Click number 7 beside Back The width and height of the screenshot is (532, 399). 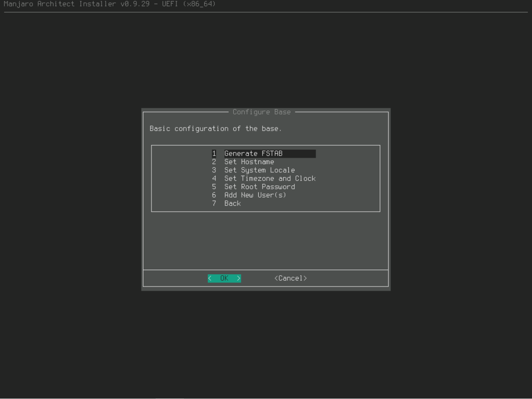point(214,203)
